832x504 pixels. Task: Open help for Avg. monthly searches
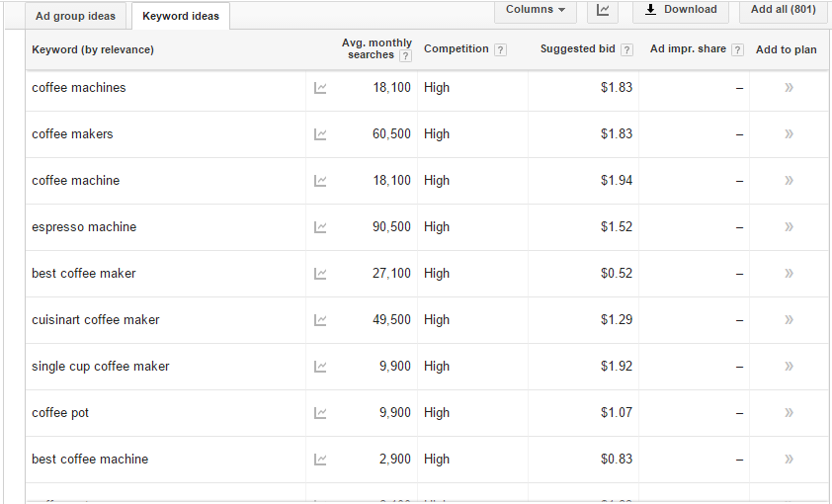pyautogui.click(x=405, y=55)
